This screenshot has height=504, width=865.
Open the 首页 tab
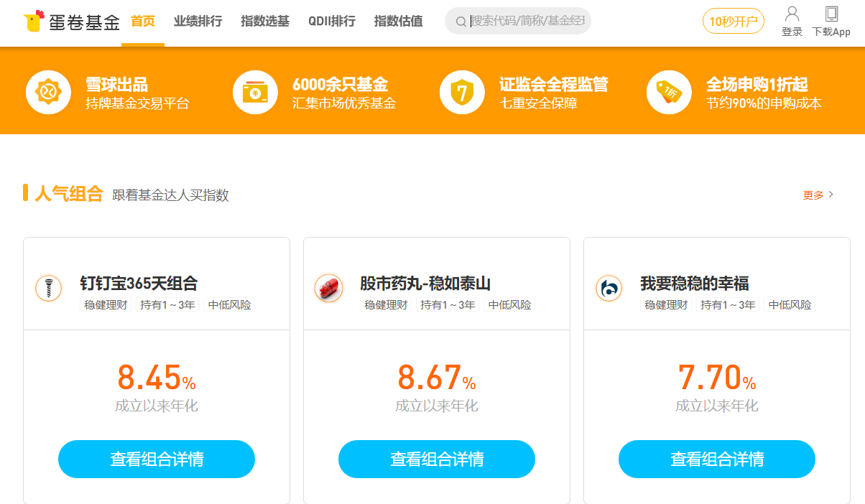[143, 21]
